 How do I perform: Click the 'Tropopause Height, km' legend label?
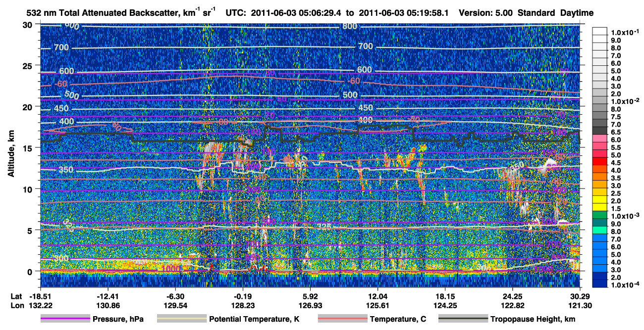click(x=533, y=319)
